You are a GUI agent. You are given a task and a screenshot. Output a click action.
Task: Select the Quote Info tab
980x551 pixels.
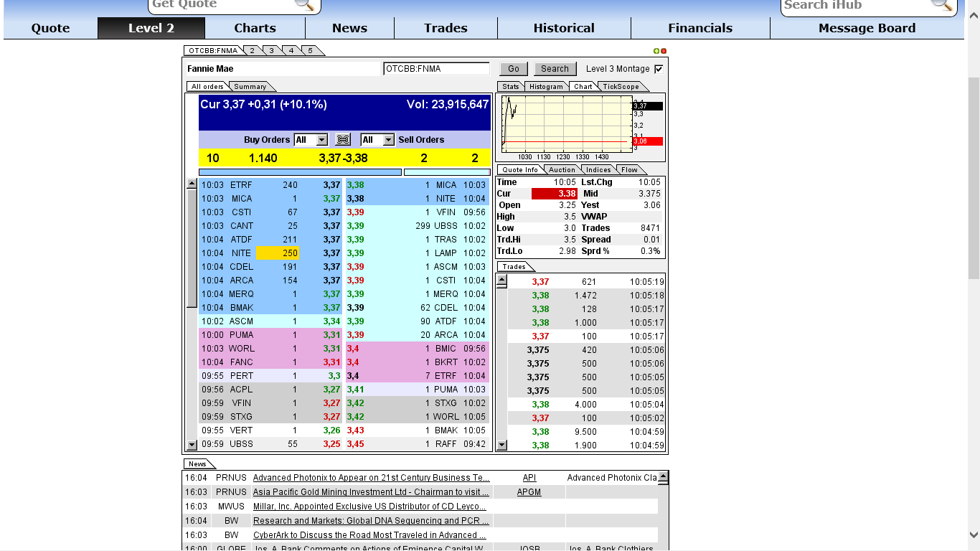point(520,170)
